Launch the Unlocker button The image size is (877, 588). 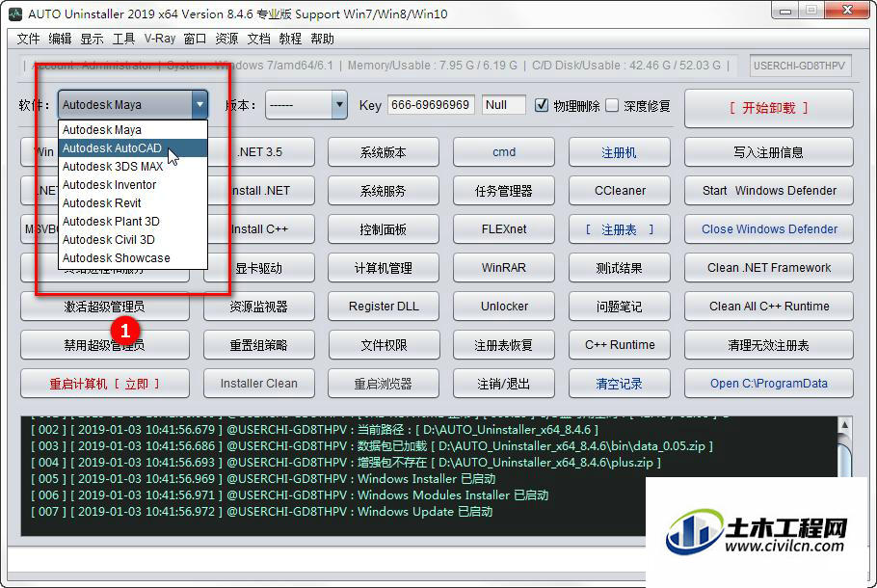(503, 306)
